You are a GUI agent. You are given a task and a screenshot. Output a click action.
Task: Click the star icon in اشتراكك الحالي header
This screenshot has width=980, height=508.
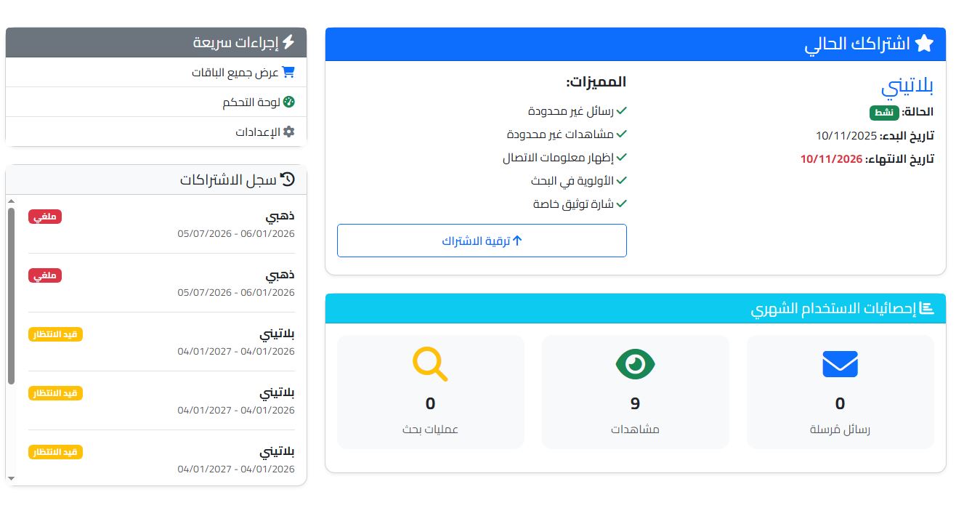(x=924, y=44)
